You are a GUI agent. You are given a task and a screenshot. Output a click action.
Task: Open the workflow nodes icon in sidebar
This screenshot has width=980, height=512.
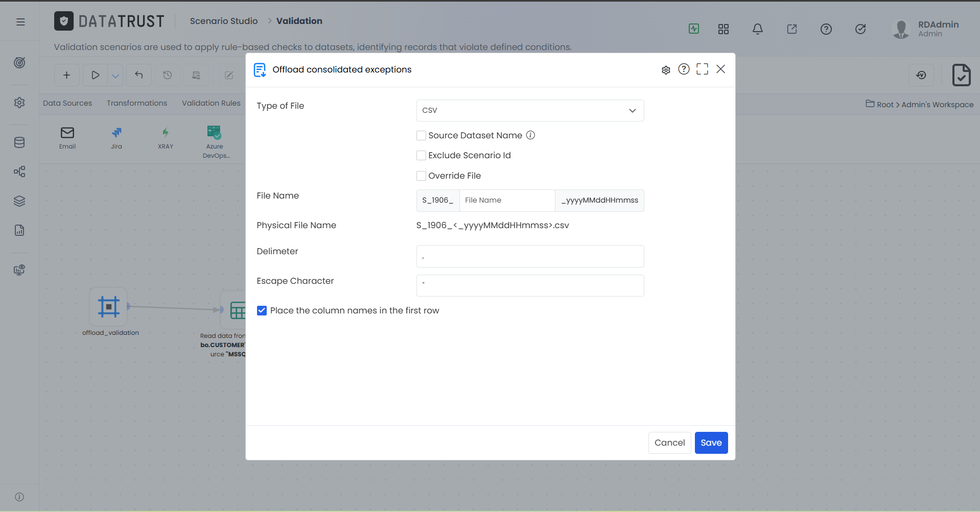(19, 172)
